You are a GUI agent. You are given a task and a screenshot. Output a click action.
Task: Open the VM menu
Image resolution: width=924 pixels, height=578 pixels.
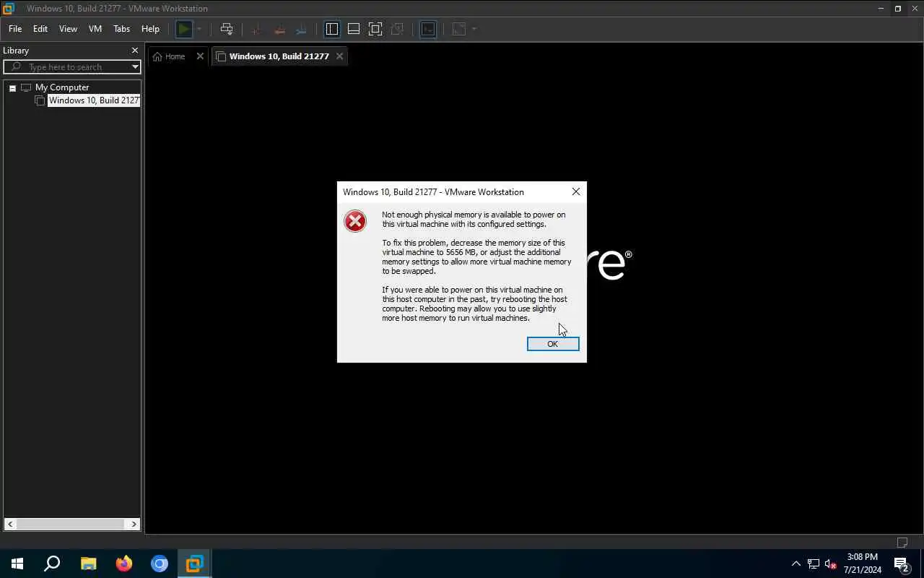click(x=95, y=29)
